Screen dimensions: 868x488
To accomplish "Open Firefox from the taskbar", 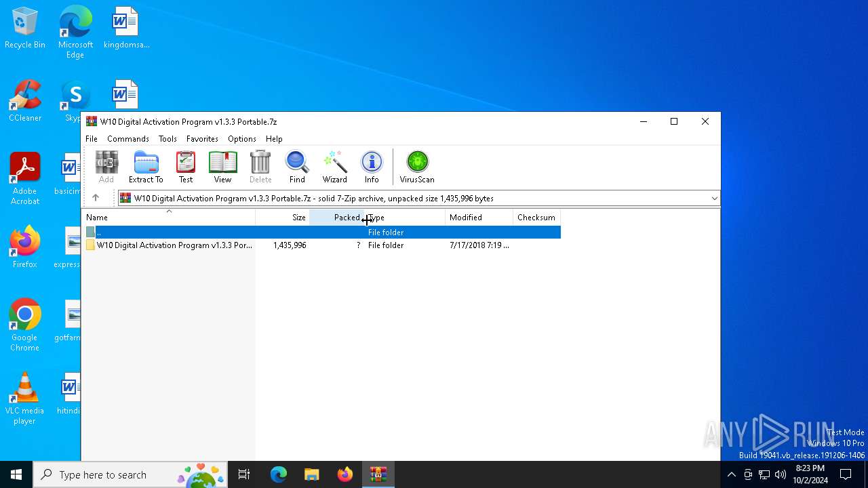I will coord(345,474).
